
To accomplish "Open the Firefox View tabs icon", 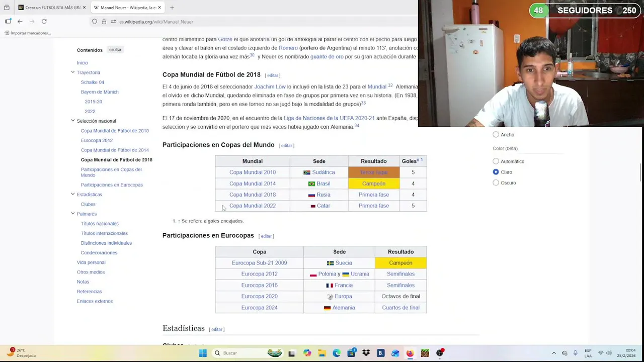I will (x=7, y=8).
